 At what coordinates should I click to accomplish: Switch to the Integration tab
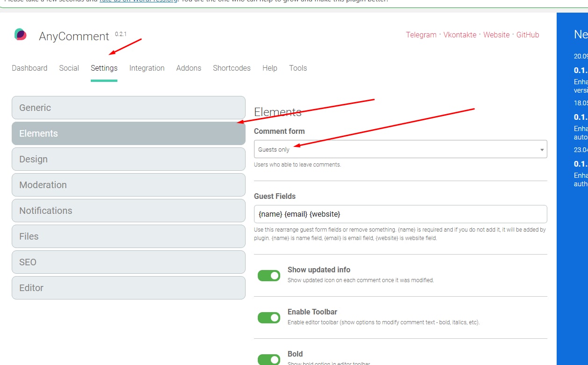tap(147, 68)
